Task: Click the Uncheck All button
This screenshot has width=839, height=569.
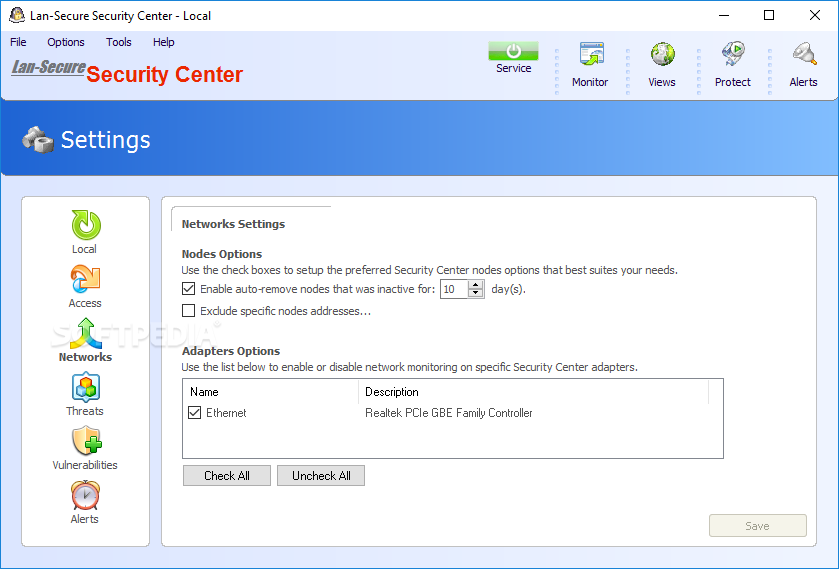Action: click(321, 476)
